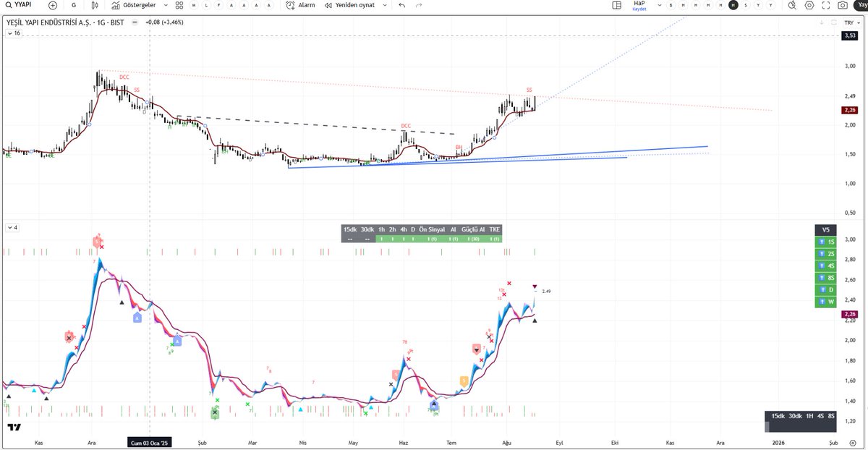Take a snapshot with camera icon
Viewport: 868px width, 450px height.
point(843,5)
